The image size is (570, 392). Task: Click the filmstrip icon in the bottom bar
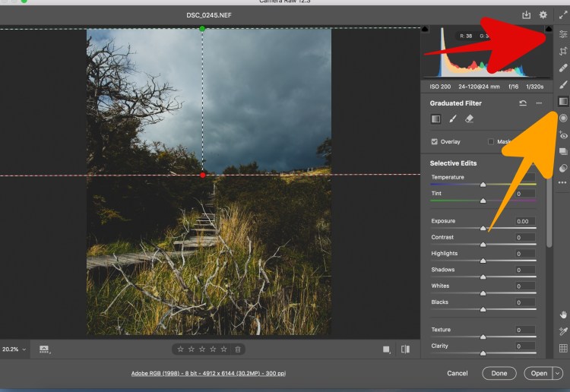[44, 349]
